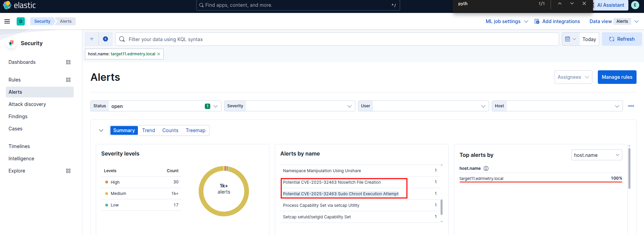The image size is (644, 235).
Task: Switch to the Trend tab
Action: 148,130
